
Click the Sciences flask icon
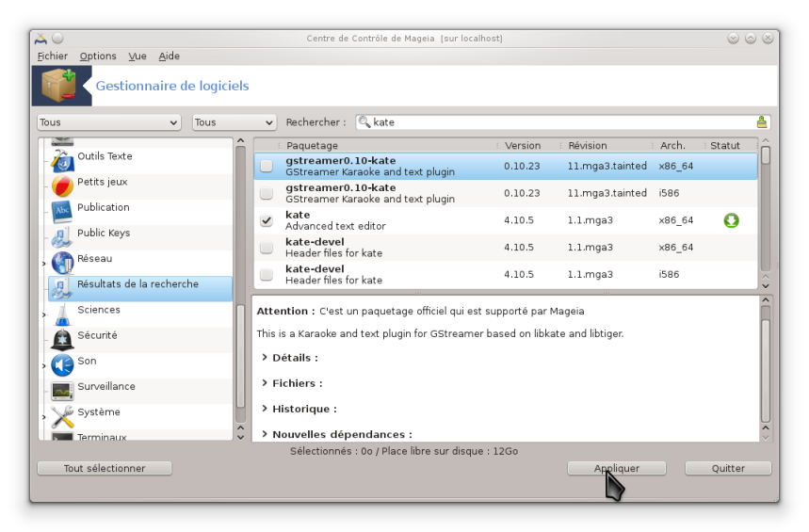(62, 314)
